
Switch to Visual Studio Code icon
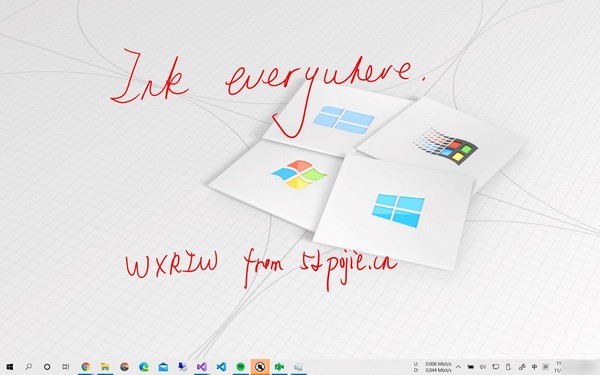221,367
